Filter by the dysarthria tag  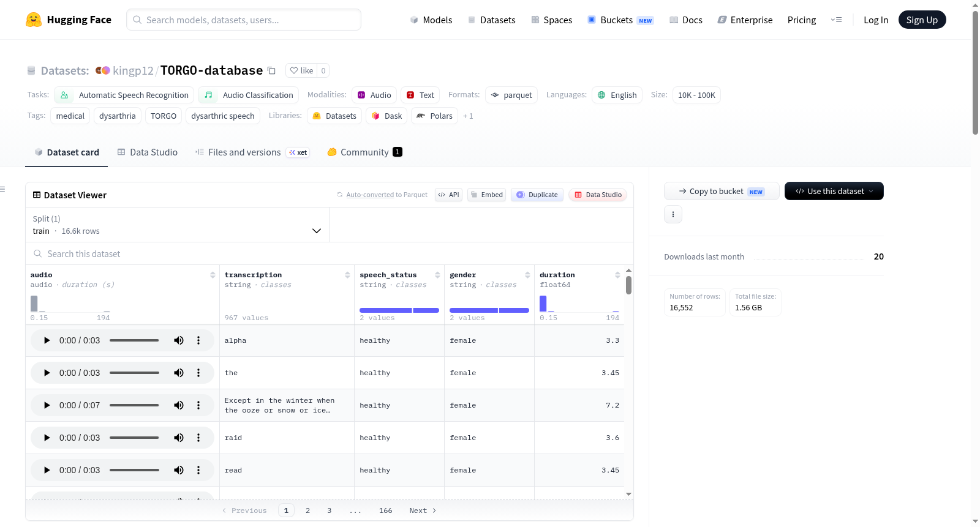(x=118, y=116)
